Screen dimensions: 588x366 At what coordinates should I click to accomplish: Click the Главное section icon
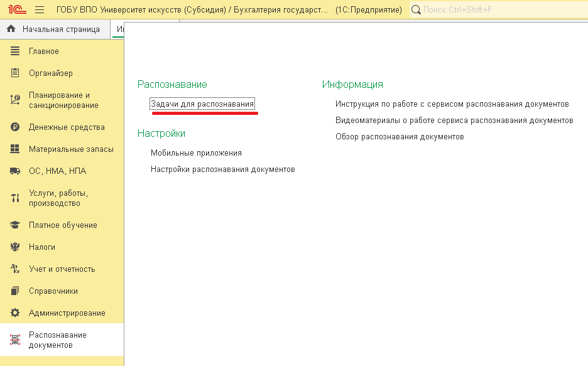coord(15,51)
